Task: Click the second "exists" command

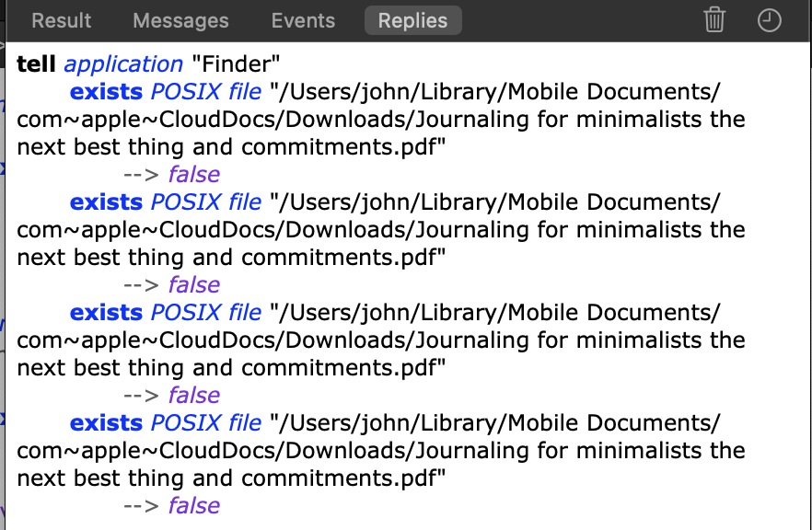Action: [106, 202]
